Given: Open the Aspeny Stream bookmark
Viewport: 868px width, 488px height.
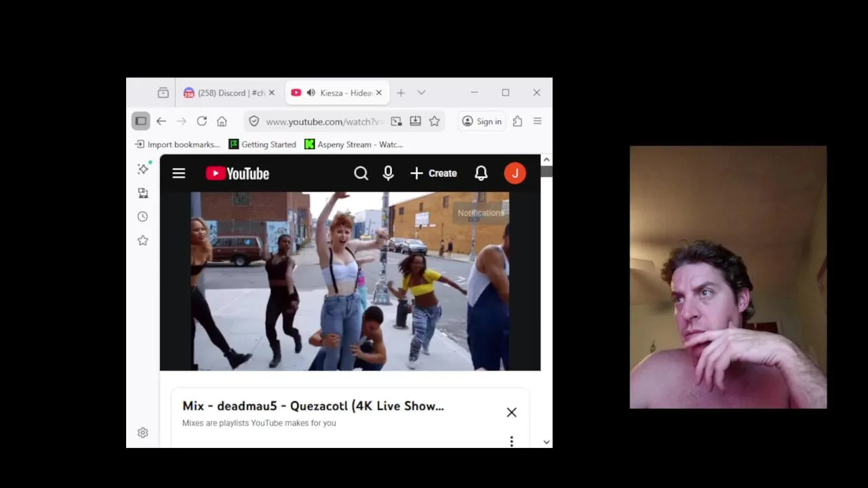Looking at the screenshot, I should coord(354,144).
